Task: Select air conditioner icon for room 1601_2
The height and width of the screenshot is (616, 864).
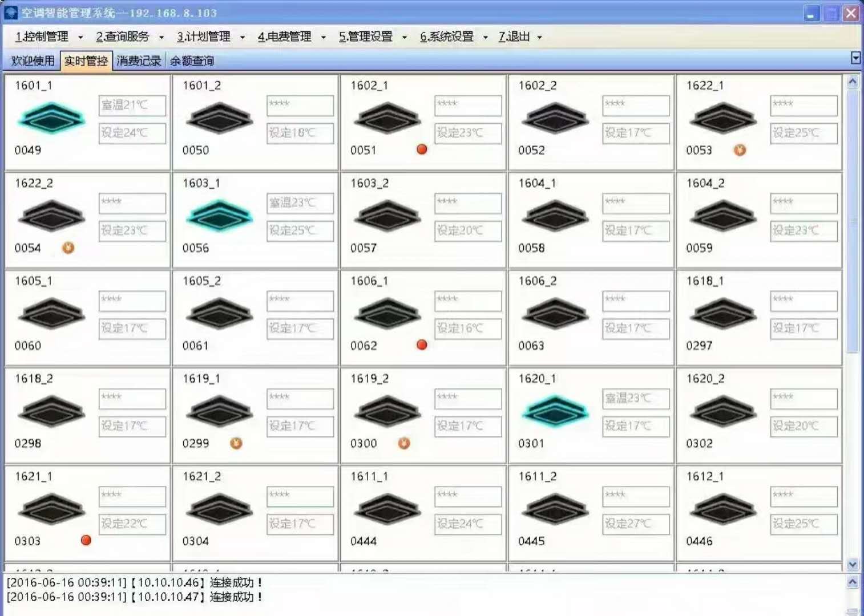Action: point(220,118)
